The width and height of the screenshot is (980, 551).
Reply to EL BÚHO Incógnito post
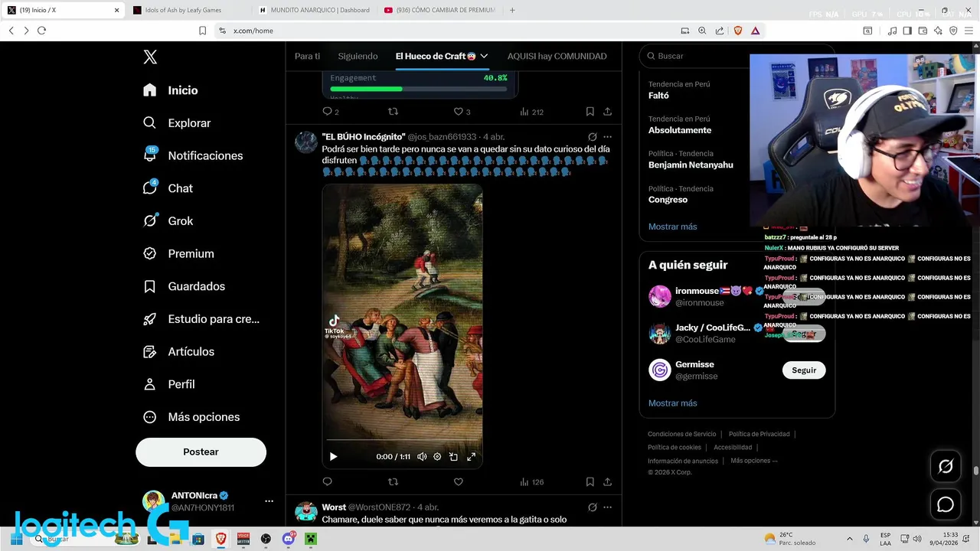[x=327, y=481]
